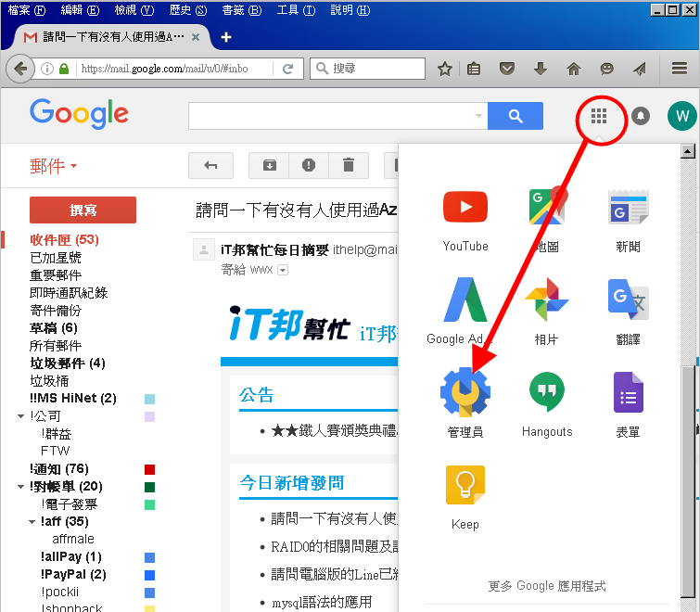Open the 郵件 dropdown menu
The height and width of the screenshot is (612, 700).
tap(53, 166)
